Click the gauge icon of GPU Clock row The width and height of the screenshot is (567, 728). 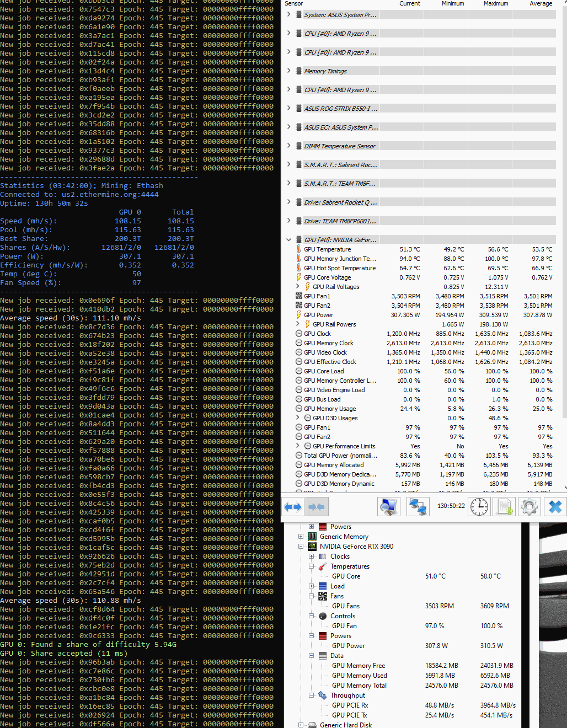pyautogui.click(x=299, y=334)
